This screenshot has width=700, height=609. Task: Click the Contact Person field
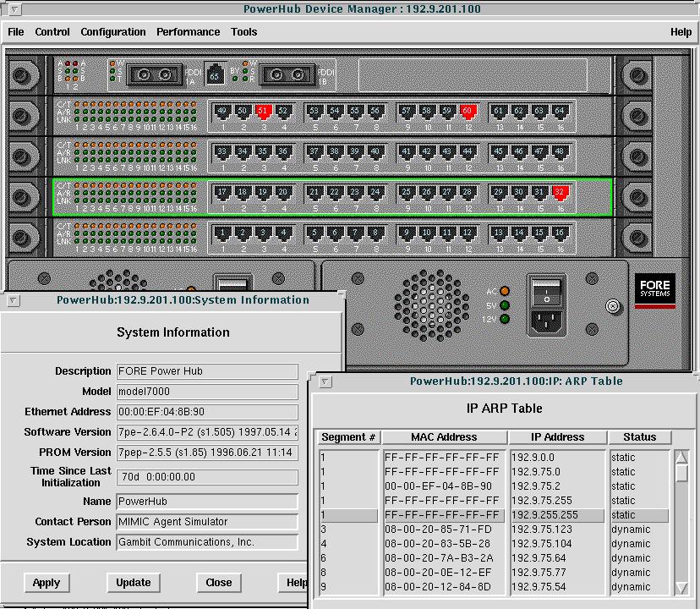tap(207, 521)
